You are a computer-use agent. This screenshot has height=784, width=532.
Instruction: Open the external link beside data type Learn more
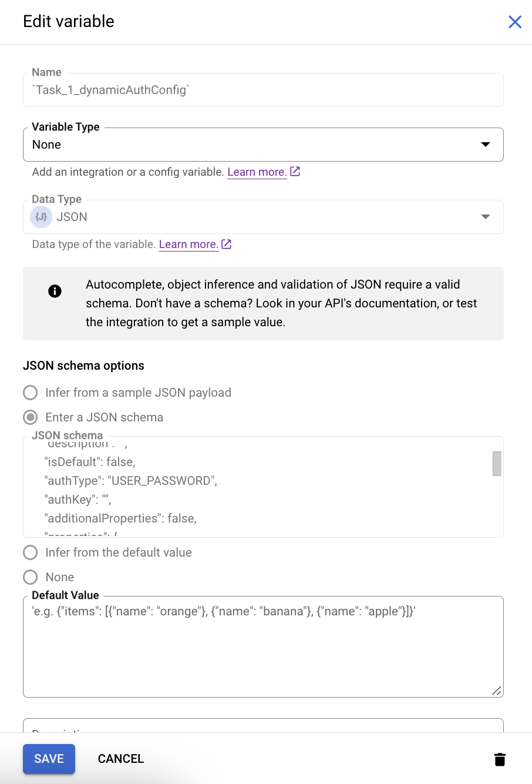pyautogui.click(x=226, y=244)
